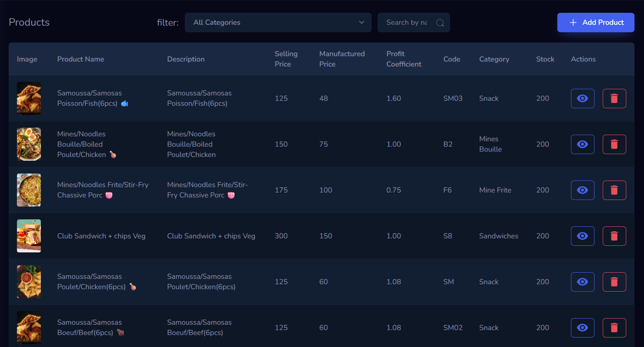Image resolution: width=644 pixels, height=347 pixels.
Task: Delete the Mines/Noodles Frite Chassive Porc item
Action: [614, 190]
